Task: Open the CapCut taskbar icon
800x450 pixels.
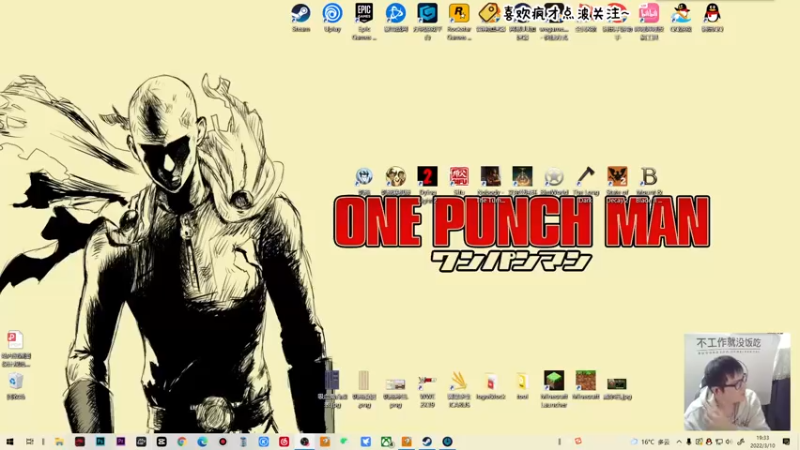Action: pos(161,441)
